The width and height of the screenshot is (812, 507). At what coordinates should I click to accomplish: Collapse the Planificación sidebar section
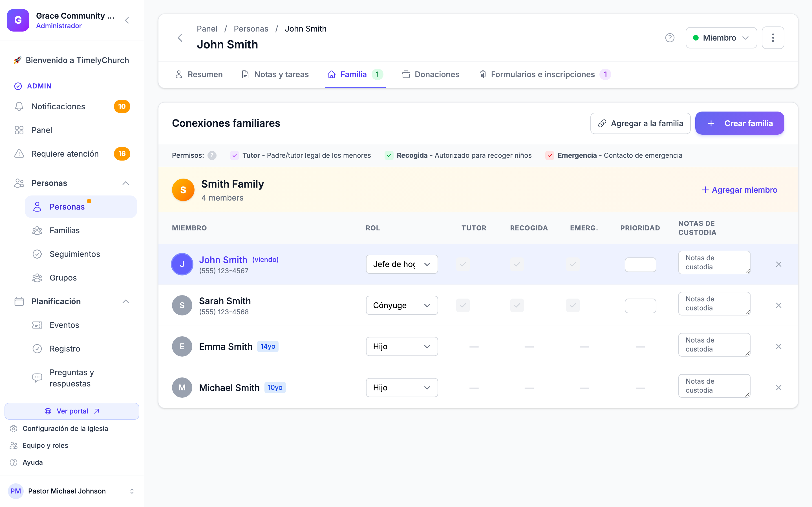point(125,301)
